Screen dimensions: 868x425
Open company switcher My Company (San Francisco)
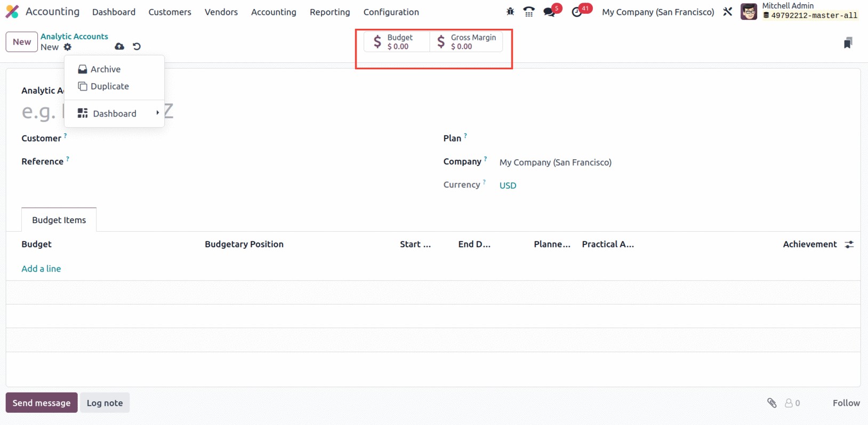pyautogui.click(x=658, y=12)
